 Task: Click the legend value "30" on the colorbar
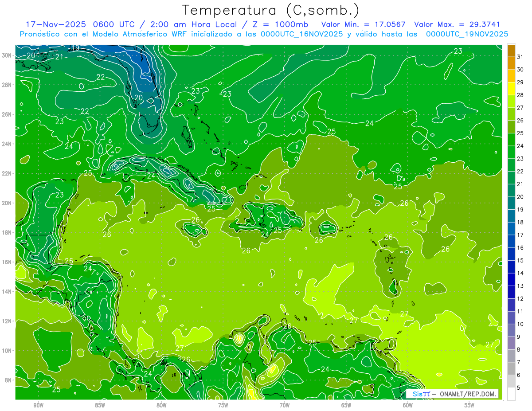coord(520,70)
